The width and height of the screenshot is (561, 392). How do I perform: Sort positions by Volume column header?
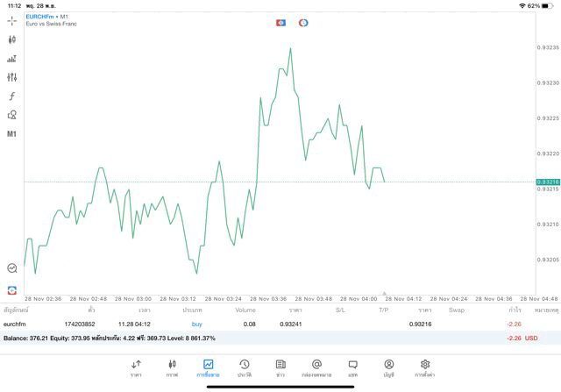point(245,310)
